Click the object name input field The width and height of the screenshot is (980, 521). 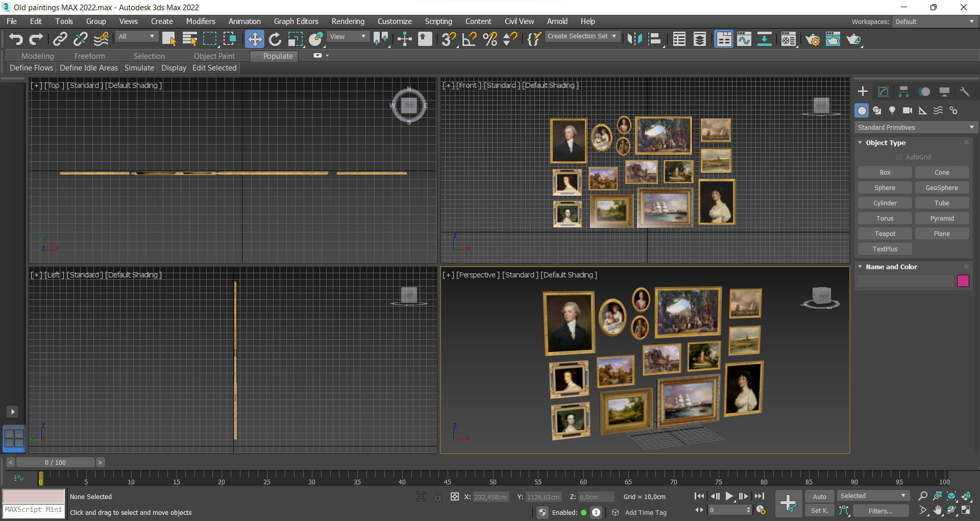[x=906, y=281]
